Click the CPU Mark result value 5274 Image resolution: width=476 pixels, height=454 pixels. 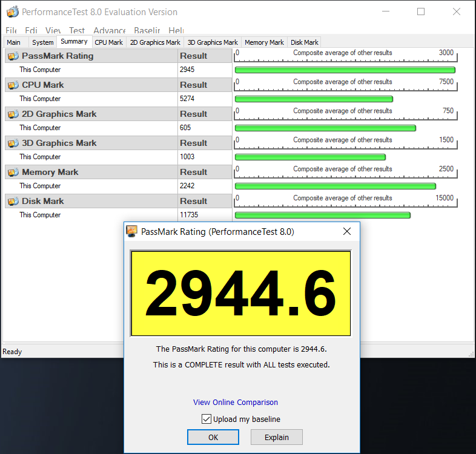pos(187,99)
